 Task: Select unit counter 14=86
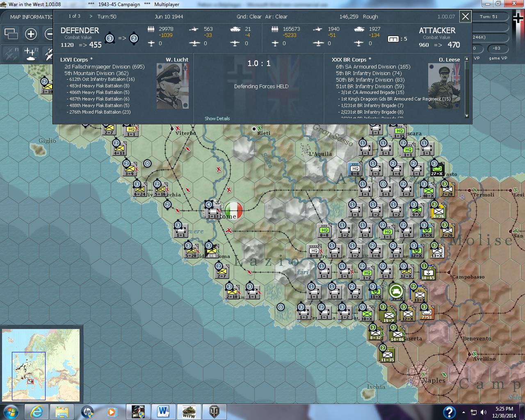[397, 334]
